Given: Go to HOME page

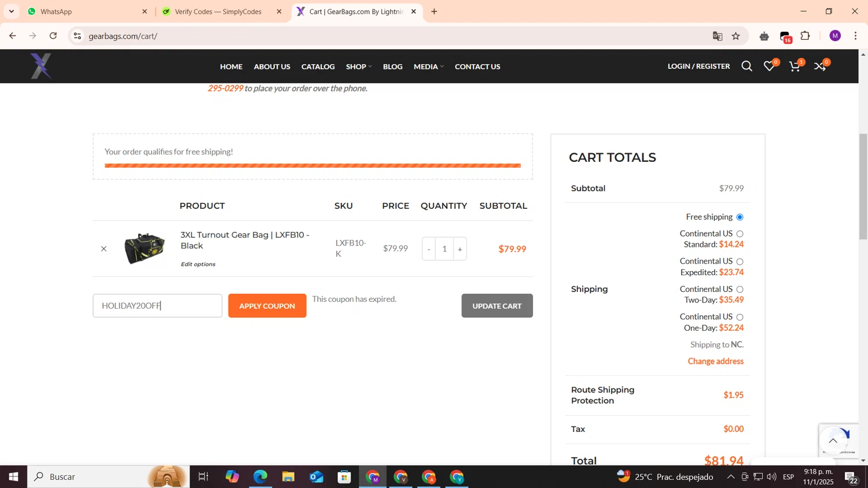Looking at the screenshot, I should (231, 66).
